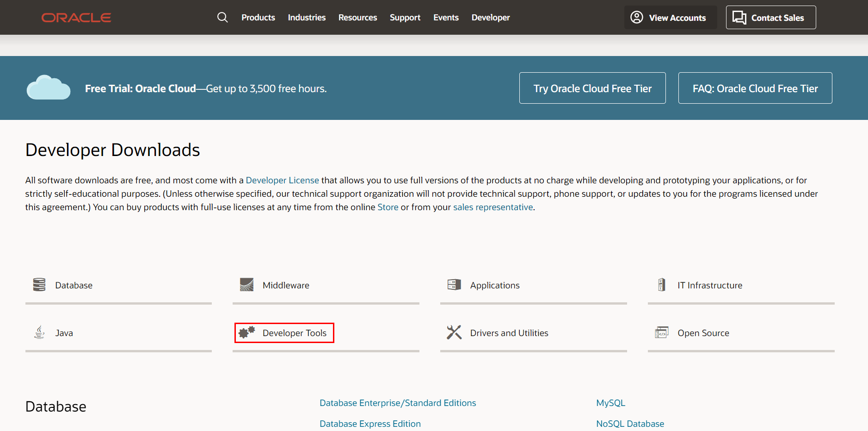Viewport: 868px width, 431px height.
Task: Select the IT Infrastructure category label
Action: tap(710, 285)
